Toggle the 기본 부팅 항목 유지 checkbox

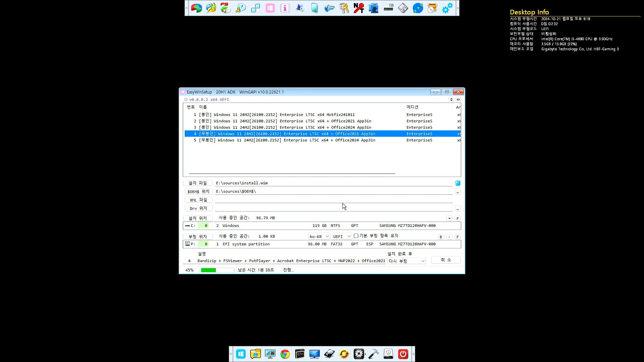click(x=356, y=236)
